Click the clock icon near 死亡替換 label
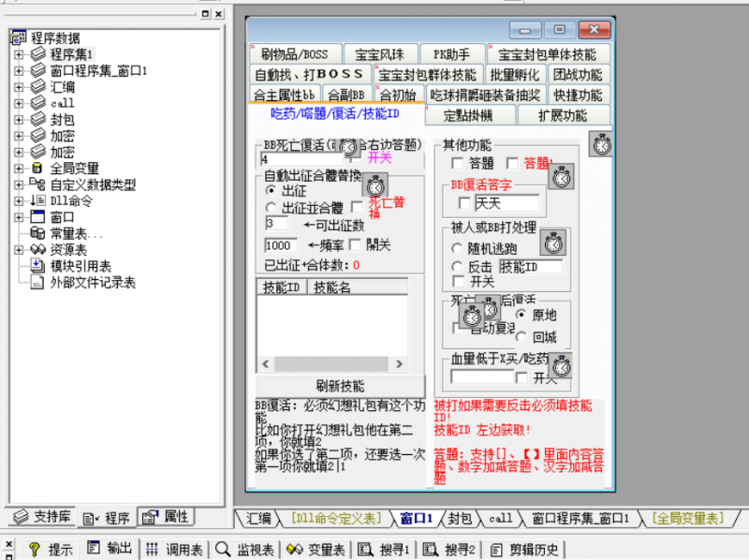 point(376,186)
